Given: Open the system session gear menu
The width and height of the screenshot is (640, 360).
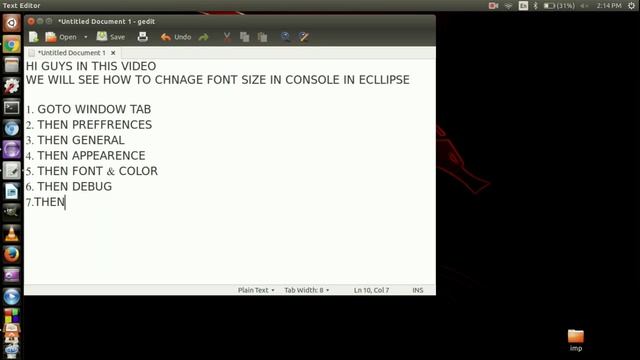Looking at the screenshot, I should tap(631, 6).
